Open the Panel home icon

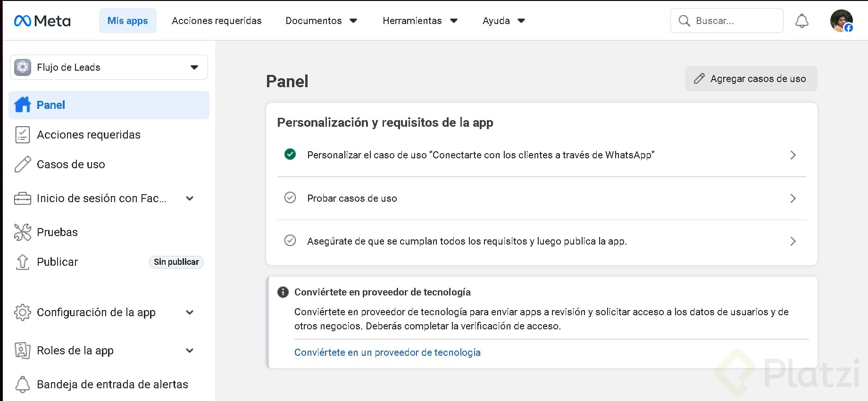coord(23,105)
